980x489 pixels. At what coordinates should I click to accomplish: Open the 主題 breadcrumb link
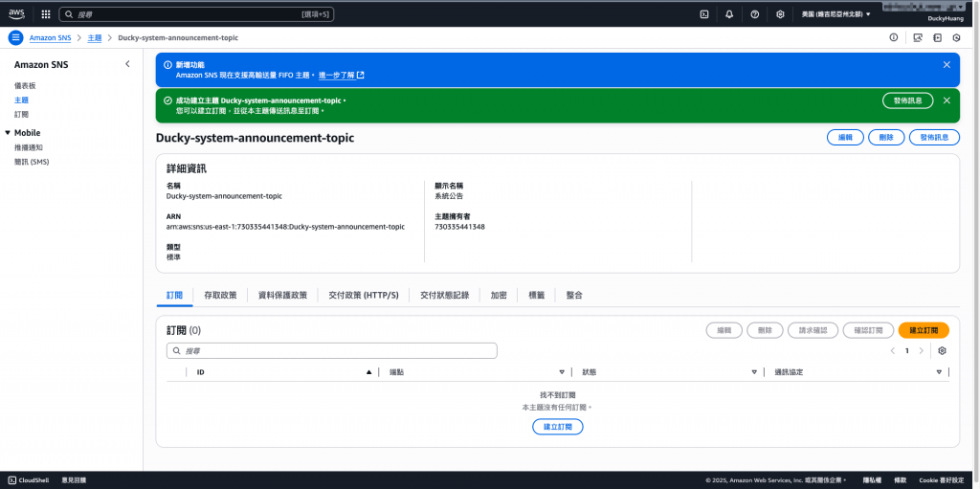[x=95, y=37]
